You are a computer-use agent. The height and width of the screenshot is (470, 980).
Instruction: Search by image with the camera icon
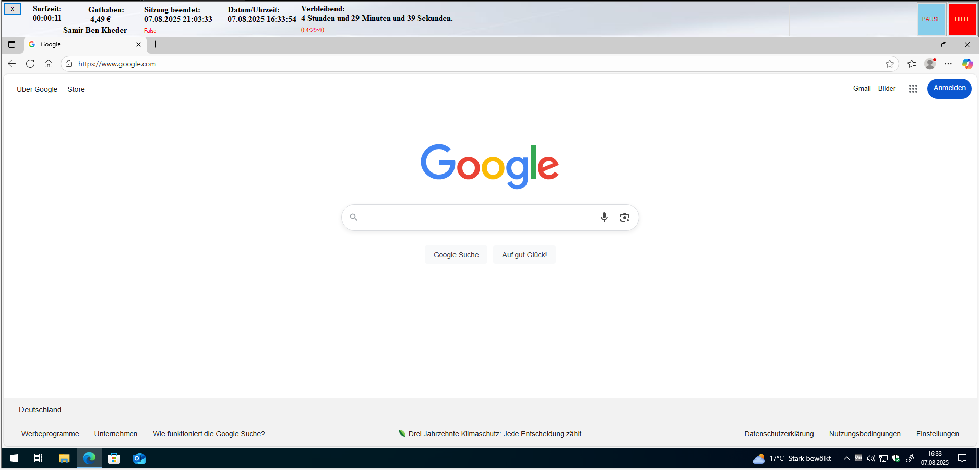(x=624, y=217)
